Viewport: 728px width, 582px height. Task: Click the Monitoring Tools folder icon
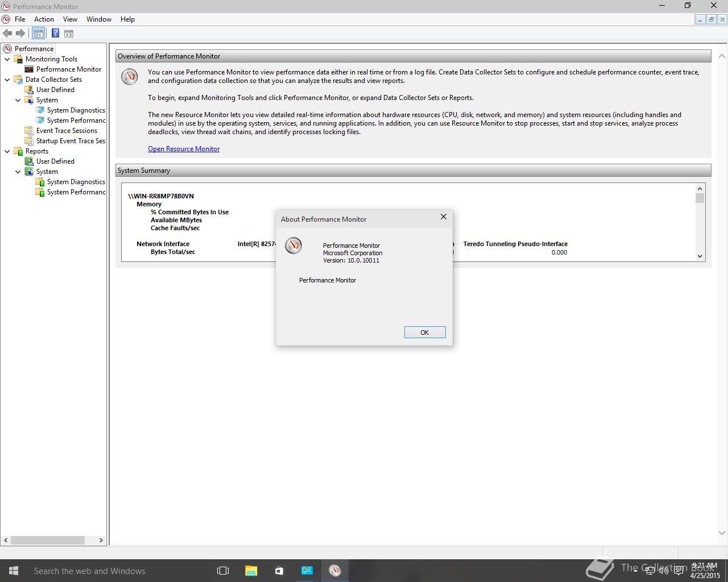point(18,59)
